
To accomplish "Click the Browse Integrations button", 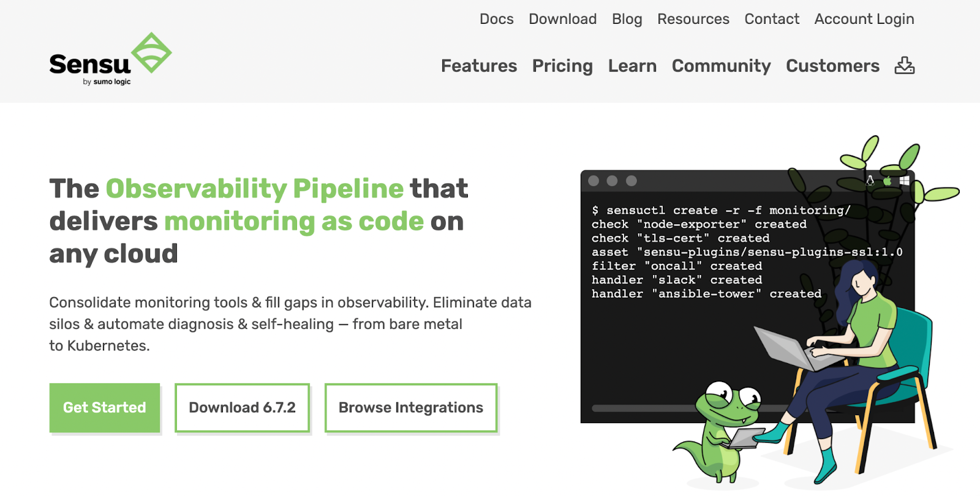I will tap(411, 408).
